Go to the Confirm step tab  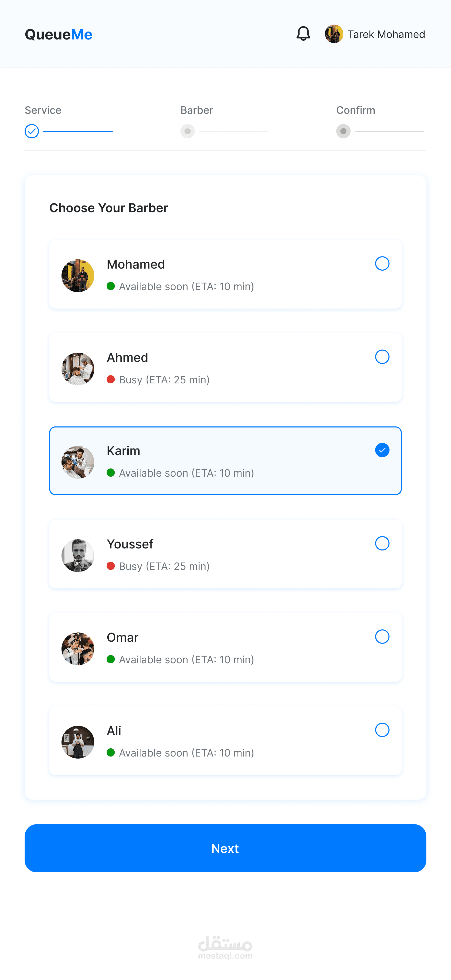tap(356, 110)
